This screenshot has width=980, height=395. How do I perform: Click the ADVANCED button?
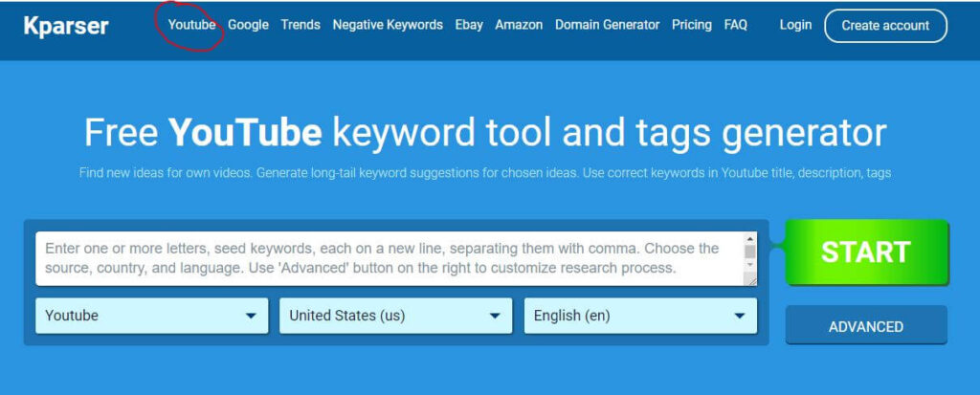(866, 325)
